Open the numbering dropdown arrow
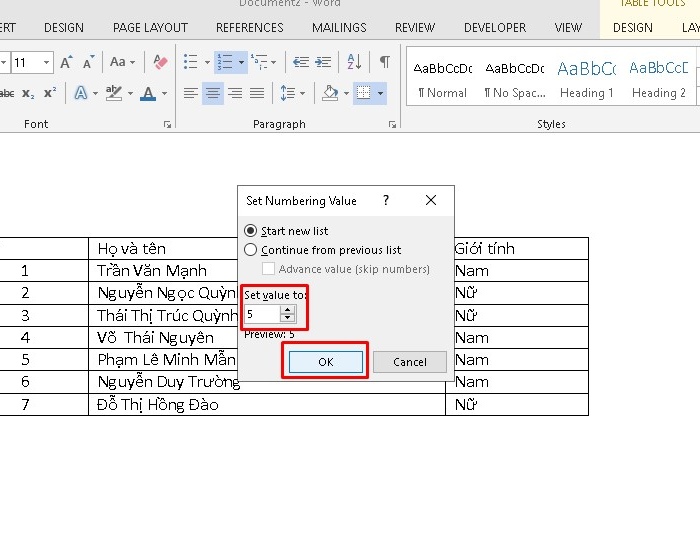 coord(241,62)
